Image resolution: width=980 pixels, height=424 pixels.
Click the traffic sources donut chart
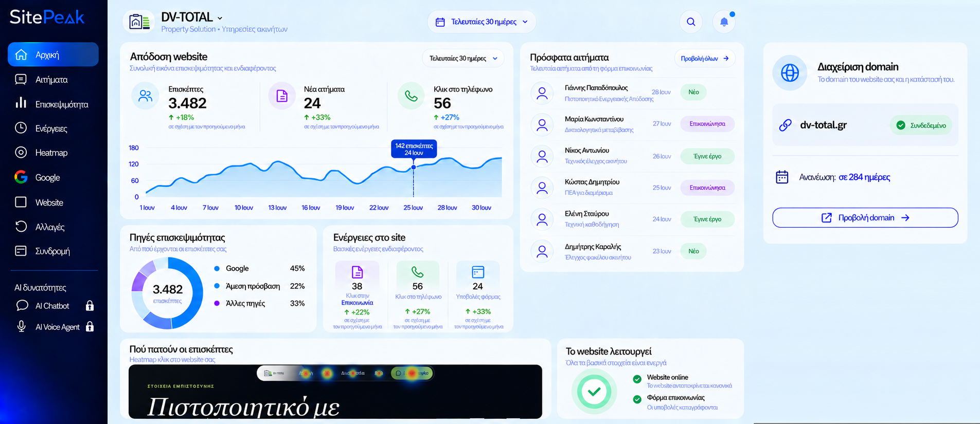(x=167, y=293)
